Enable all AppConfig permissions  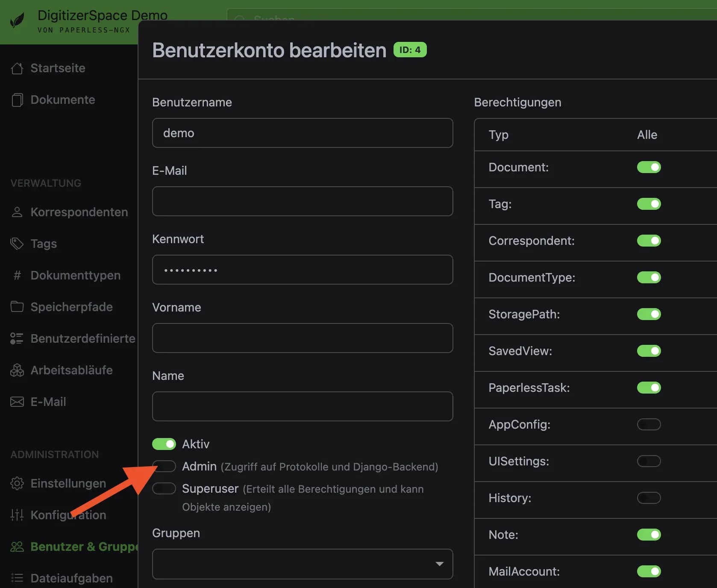tap(649, 424)
